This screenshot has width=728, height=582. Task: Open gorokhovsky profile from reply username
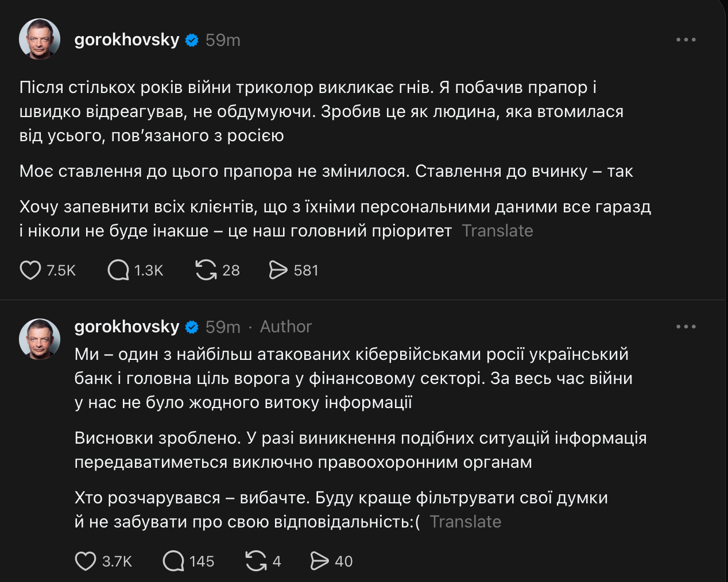tap(127, 327)
